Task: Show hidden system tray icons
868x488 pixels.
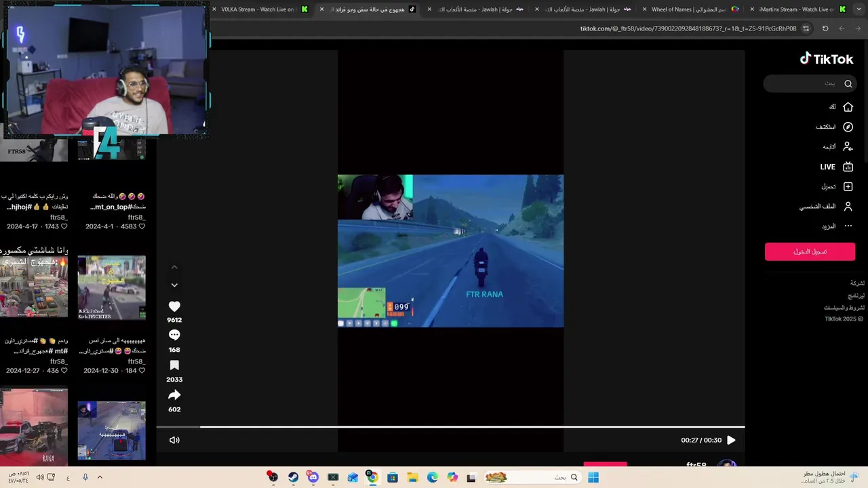Action: click(x=100, y=478)
